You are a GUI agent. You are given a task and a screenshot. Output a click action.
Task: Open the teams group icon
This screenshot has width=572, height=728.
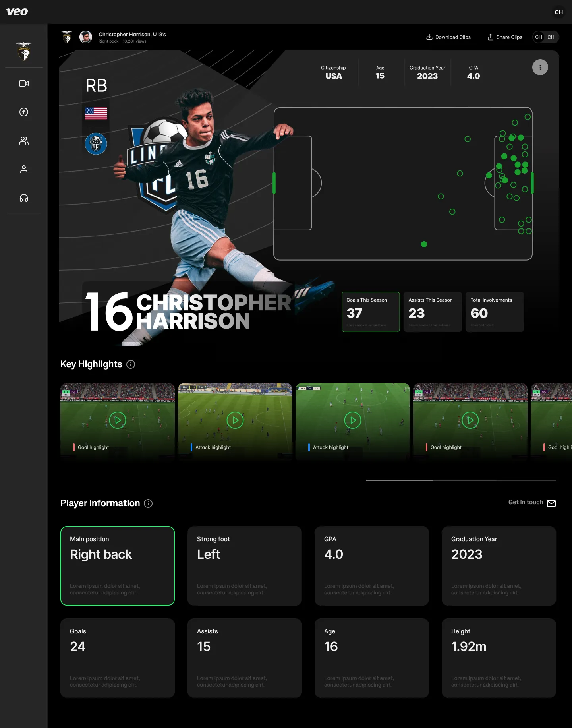pos(24,141)
